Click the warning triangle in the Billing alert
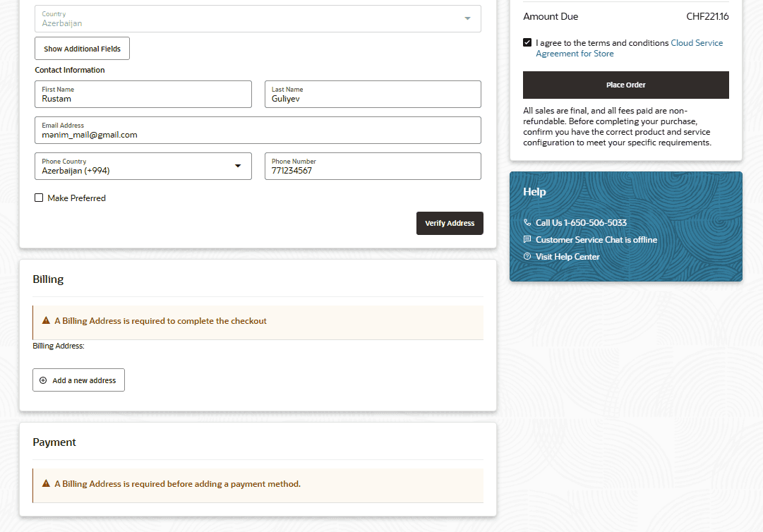763x532 pixels. click(46, 321)
